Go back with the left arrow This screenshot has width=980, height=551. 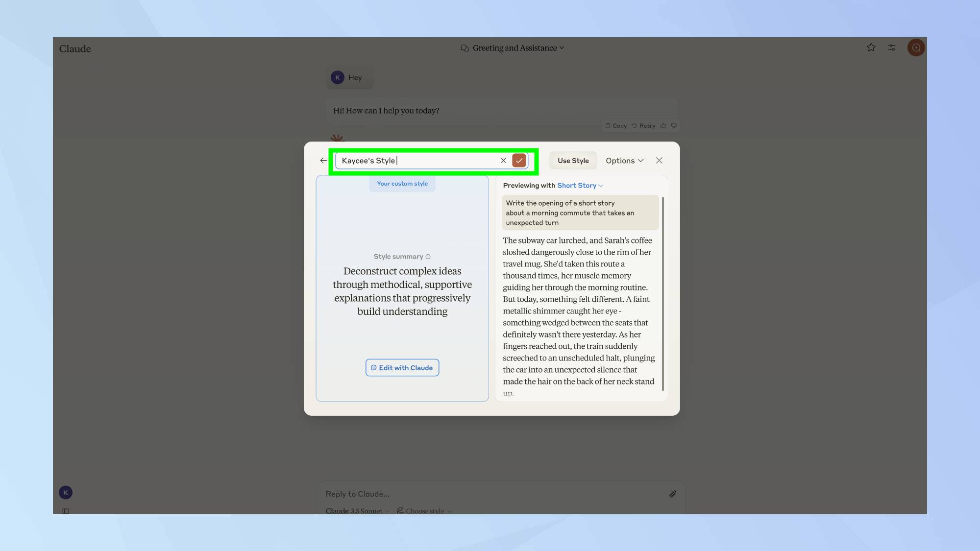pos(323,160)
